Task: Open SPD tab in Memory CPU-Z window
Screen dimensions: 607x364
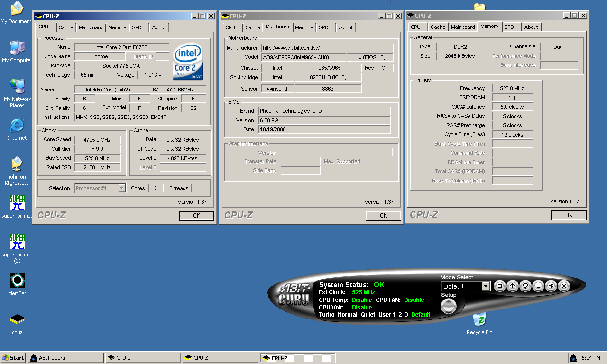Action: [x=509, y=27]
